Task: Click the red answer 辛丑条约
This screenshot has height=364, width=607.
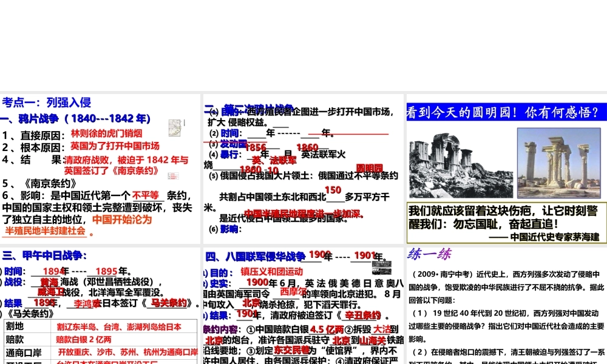Action: click(363, 315)
